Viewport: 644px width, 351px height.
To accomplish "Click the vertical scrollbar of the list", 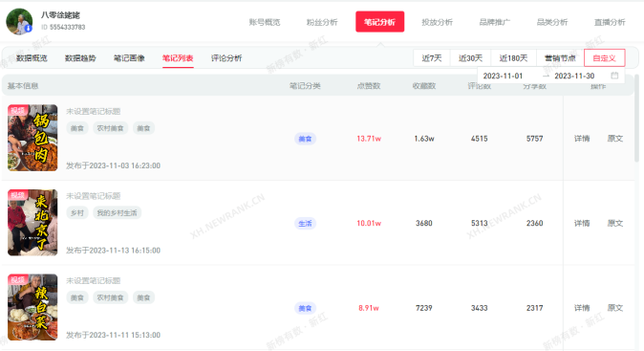I will click(636, 118).
